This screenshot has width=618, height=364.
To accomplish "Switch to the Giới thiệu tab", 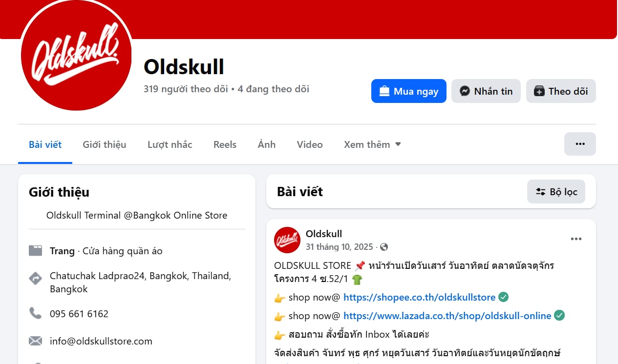I will 105,144.
